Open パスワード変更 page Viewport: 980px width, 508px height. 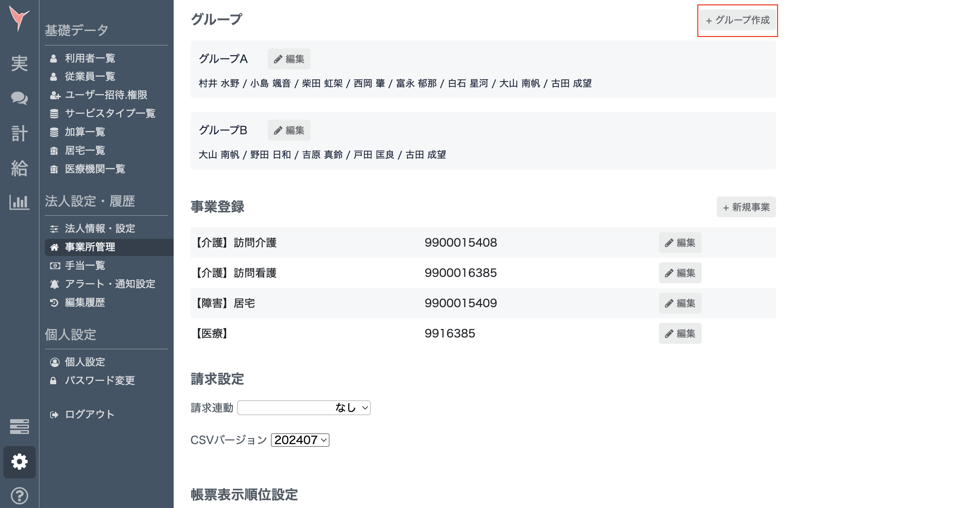(100, 380)
